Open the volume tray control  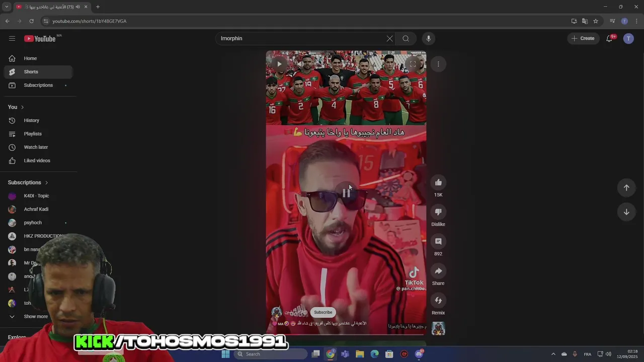(x=608, y=354)
